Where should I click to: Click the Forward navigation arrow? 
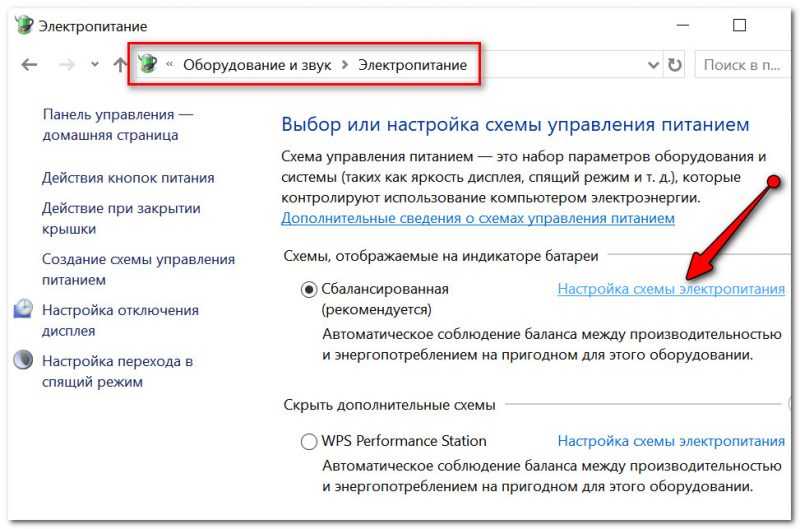coord(66,65)
